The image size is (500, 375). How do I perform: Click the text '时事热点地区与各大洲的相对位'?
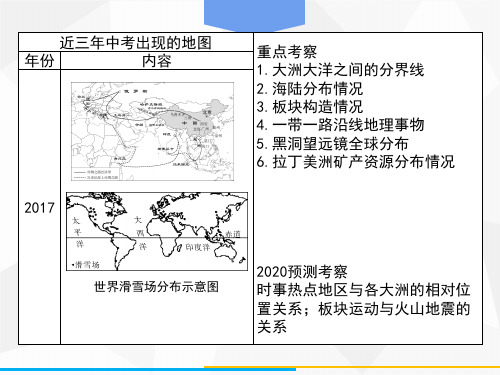pyautogui.click(x=363, y=290)
